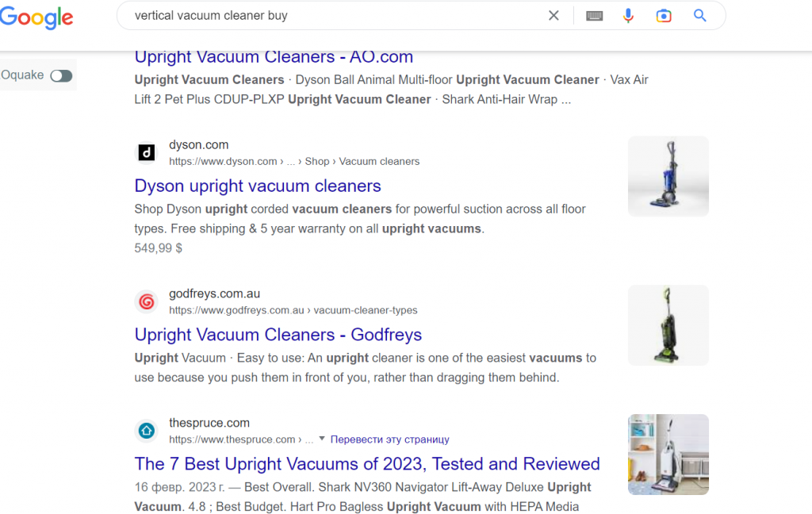Viewport: 812px width, 514px height.
Task: Open the Upright Vacuum Cleaners - AO.com result
Action: pyautogui.click(x=274, y=57)
